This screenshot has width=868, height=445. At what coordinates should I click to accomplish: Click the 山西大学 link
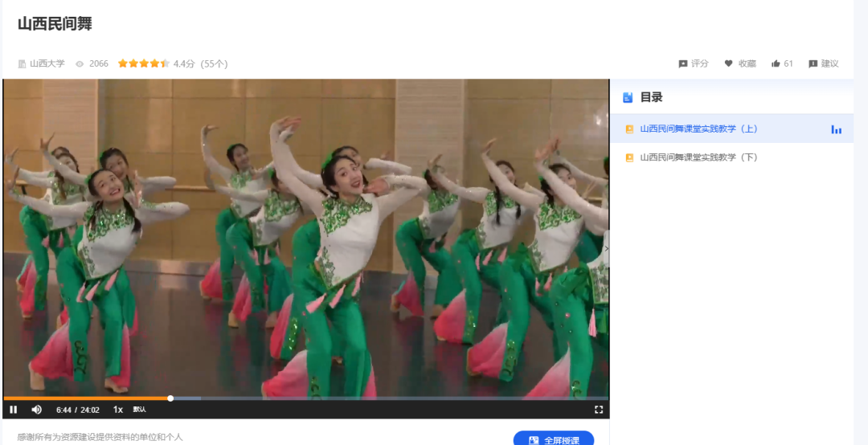pos(47,63)
